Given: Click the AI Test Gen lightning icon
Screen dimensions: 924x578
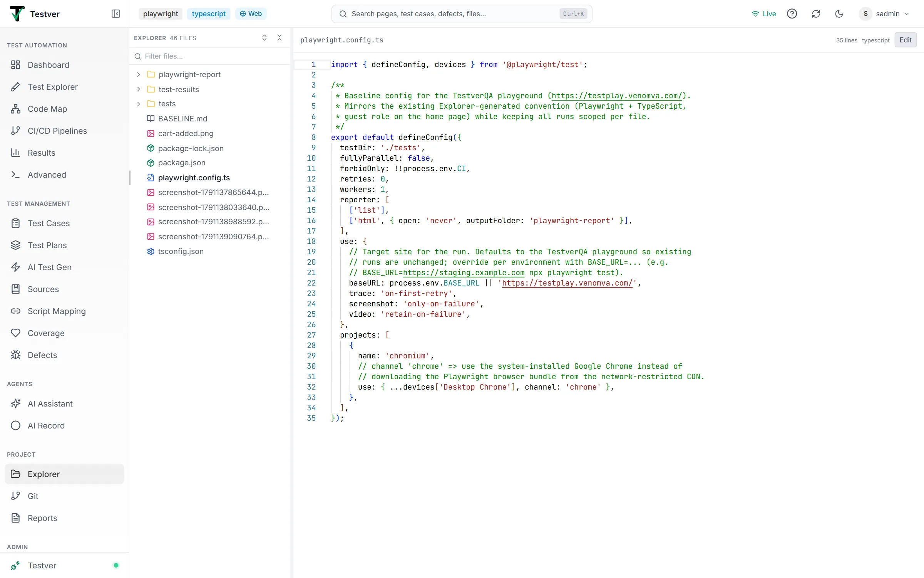Looking at the screenshot, I should click(x=15, y=267).
